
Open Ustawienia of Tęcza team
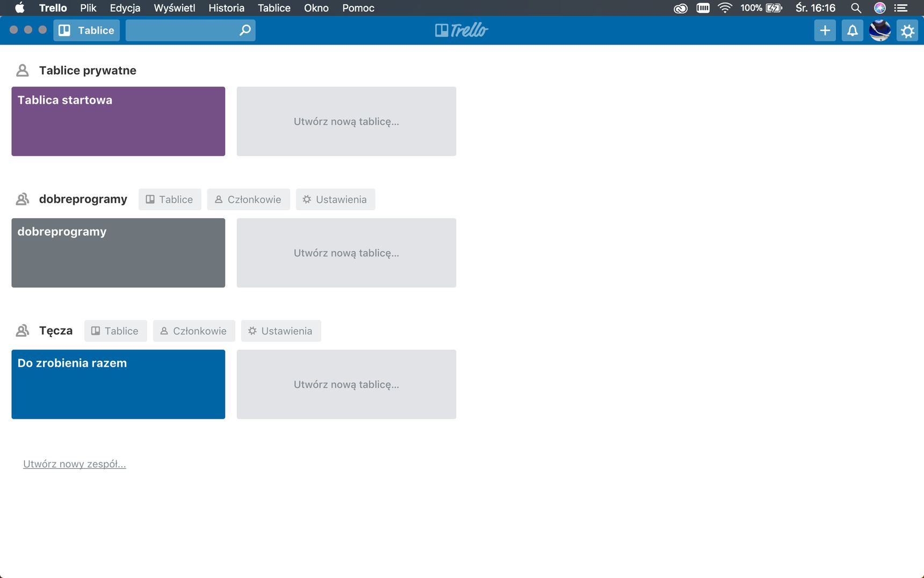click(x=281, y=331)
